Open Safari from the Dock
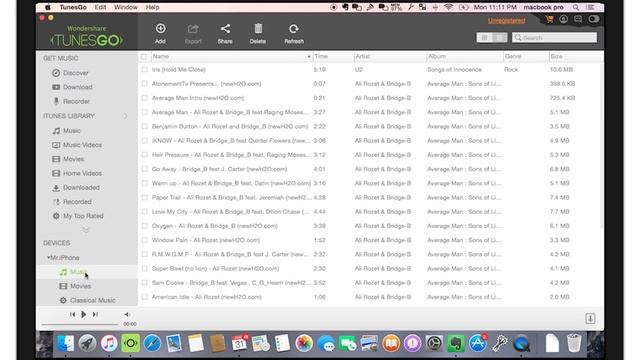The height and width of the screenshot is (360, 640). pyautogui.click(x=152, y=343)
